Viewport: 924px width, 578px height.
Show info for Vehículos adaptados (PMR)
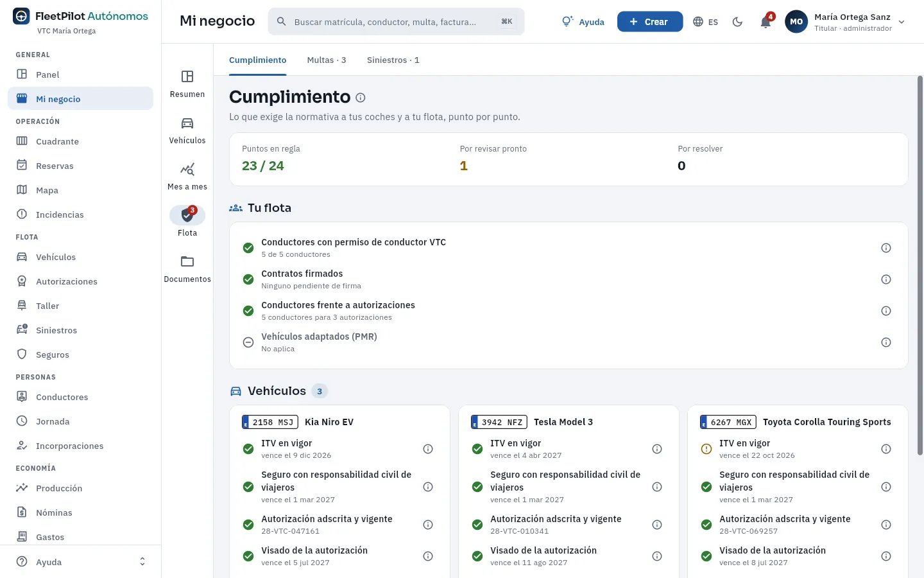click(x=886, y=342)
